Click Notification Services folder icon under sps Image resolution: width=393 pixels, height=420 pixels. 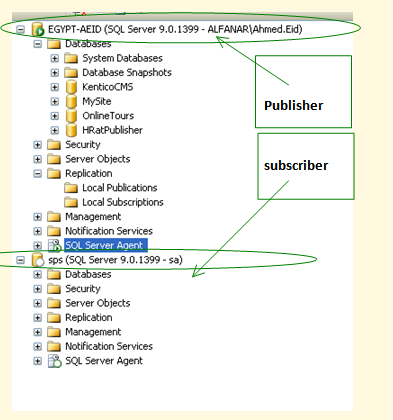[54, 346]
